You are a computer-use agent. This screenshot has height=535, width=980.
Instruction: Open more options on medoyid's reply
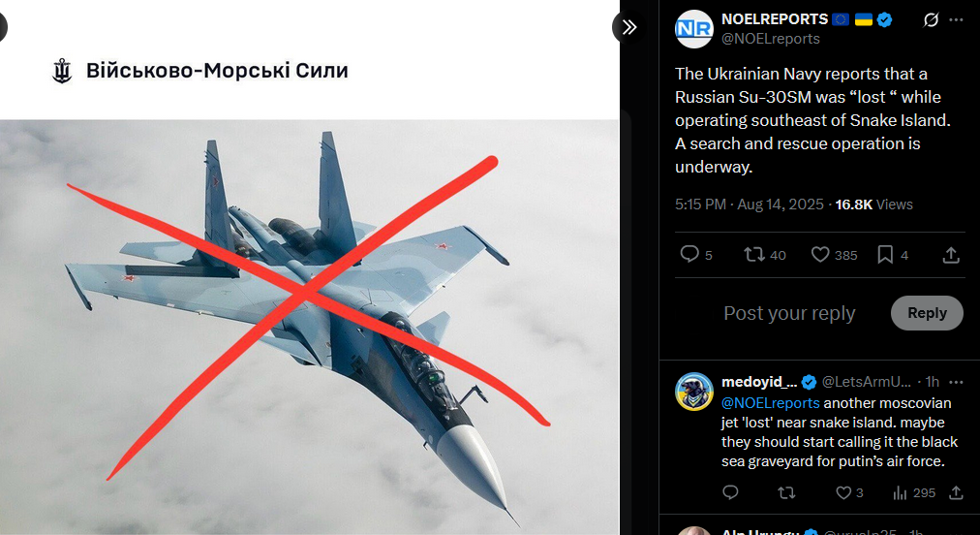coord(956,382)
